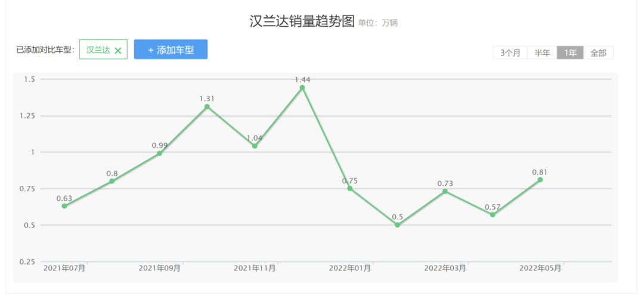Viewport: 644px width, 299px height.
Task: Click the 2022年03月 axis label
Action: (x=445, y=268)
